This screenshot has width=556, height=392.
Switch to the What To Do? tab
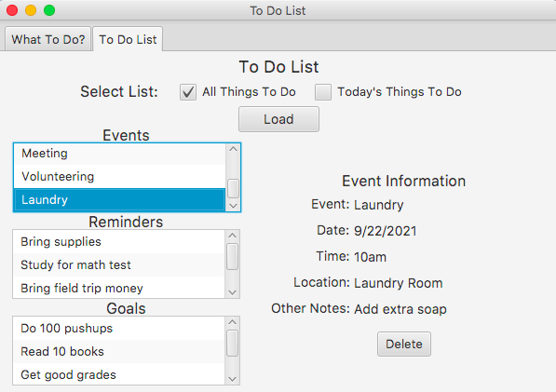48,39
